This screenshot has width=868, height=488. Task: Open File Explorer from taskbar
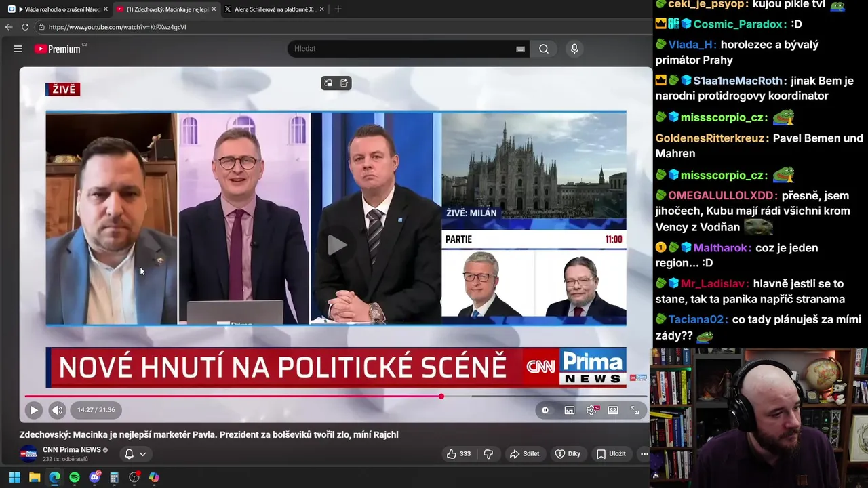pos(35,477)
